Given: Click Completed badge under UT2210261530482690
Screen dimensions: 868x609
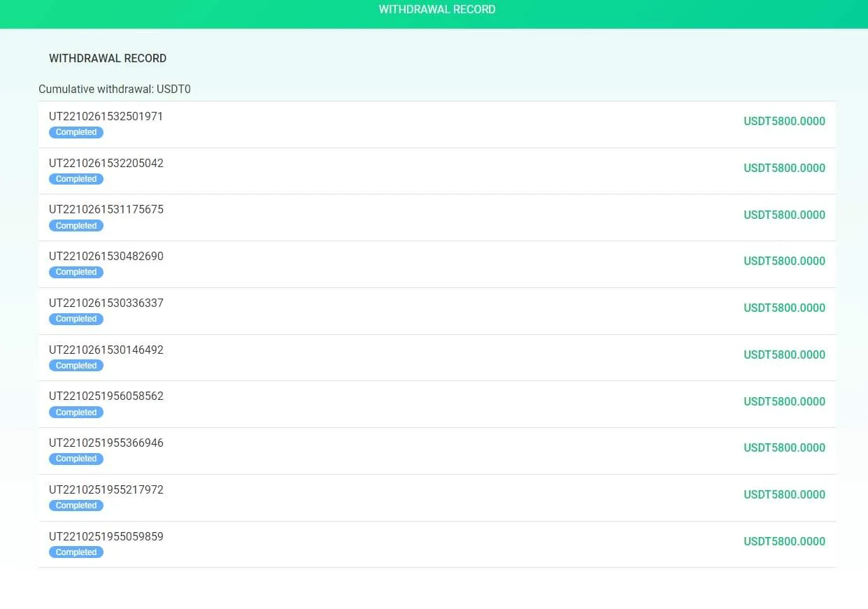Looking at the screenshot, I should click(76, 272).
